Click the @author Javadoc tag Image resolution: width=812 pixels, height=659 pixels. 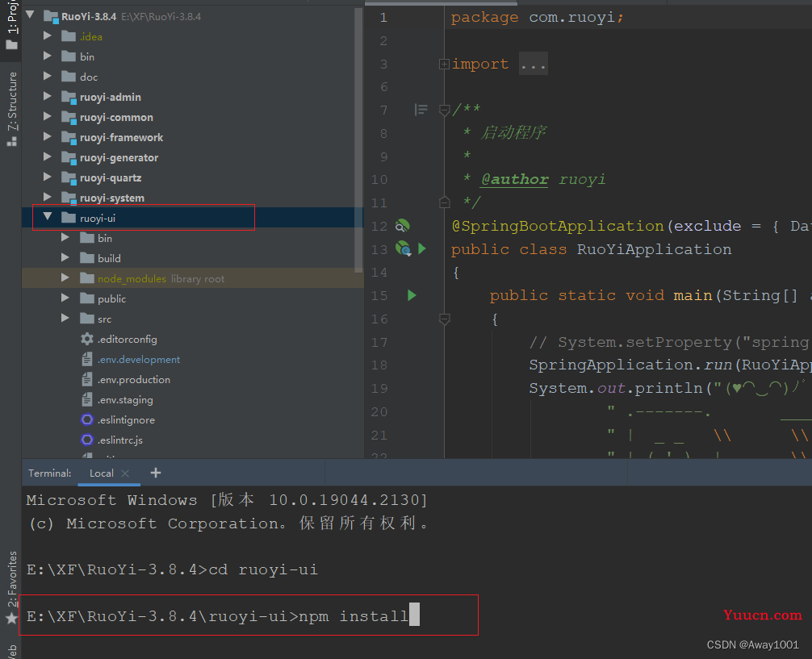[514, 179]
